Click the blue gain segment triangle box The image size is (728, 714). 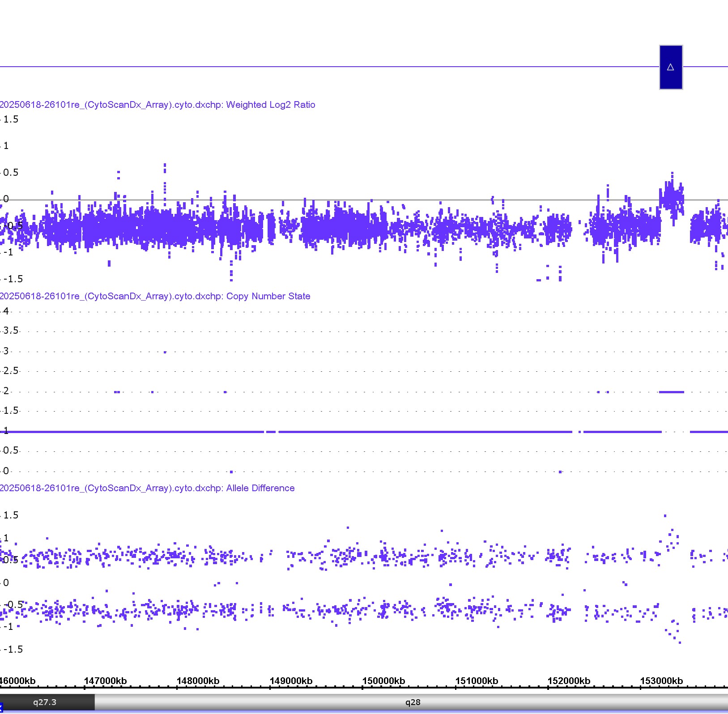pos(670,67)
